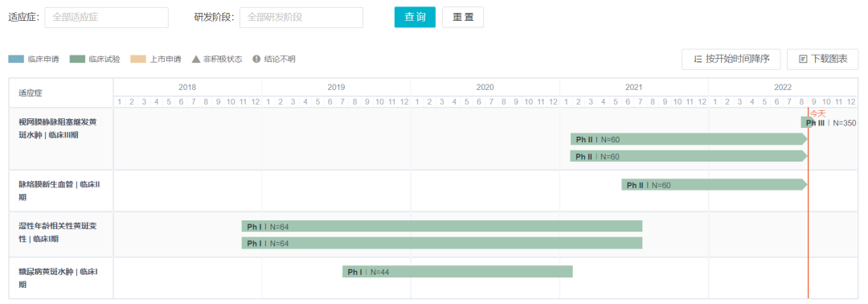Click the 2019 year header
The width and height of the screenshot is (868, 304).
pyautogui.click(x=336, y=88)
